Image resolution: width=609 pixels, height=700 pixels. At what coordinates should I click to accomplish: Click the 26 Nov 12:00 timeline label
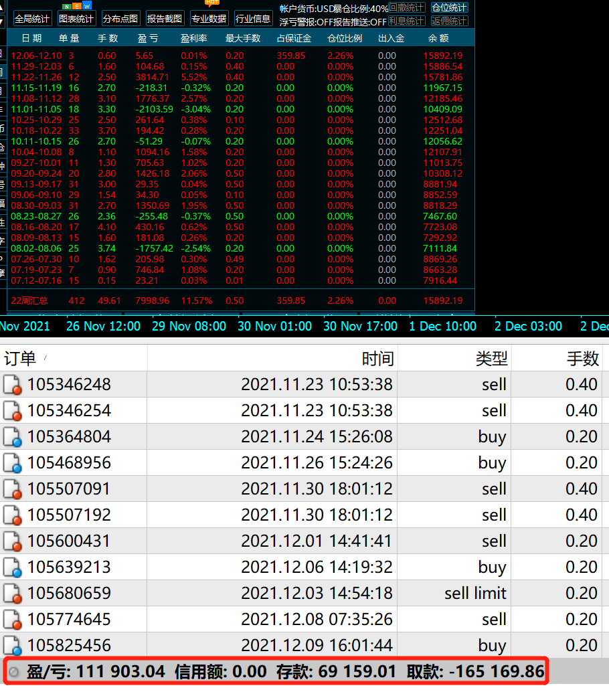point(103,327)
